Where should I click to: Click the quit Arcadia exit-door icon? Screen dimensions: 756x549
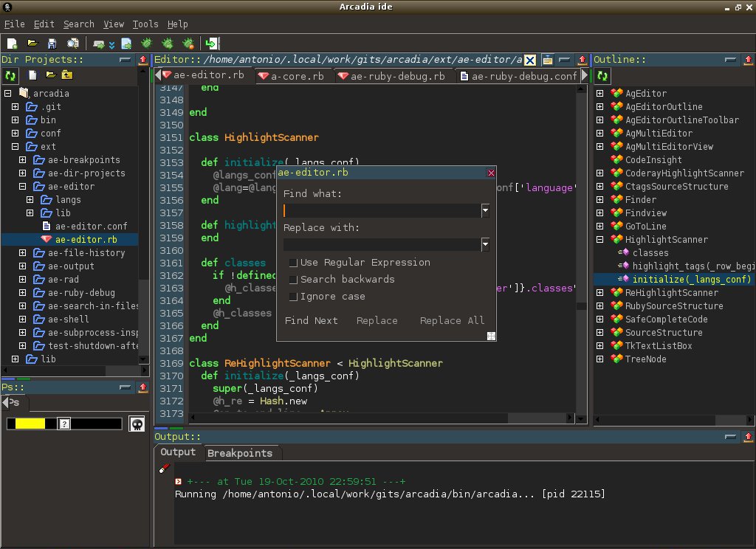tap(213, 44)
